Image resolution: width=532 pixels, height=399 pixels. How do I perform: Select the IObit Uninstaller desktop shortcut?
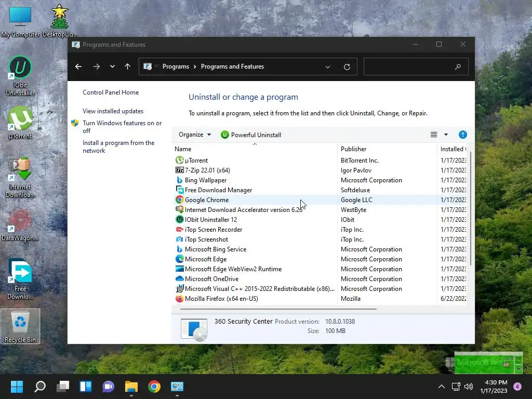tap(20, 76)
